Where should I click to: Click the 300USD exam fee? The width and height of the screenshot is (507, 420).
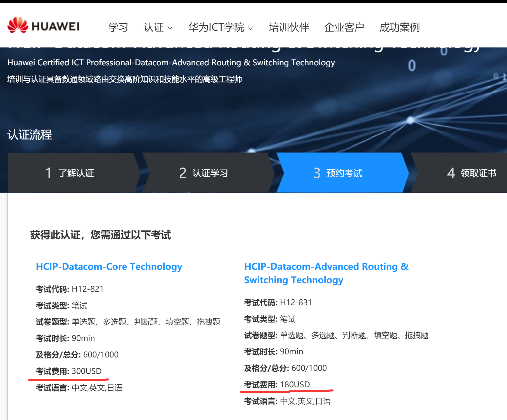pos(87,371)
